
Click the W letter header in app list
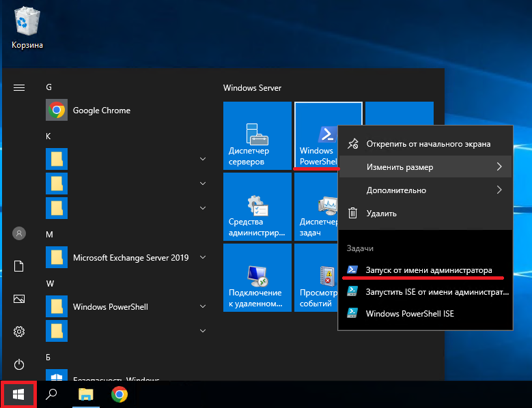click(50, 284)
